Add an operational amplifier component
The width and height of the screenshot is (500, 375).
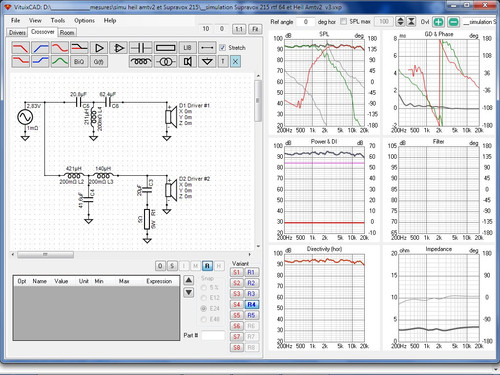pyautogui.click(x=119, y=48)
